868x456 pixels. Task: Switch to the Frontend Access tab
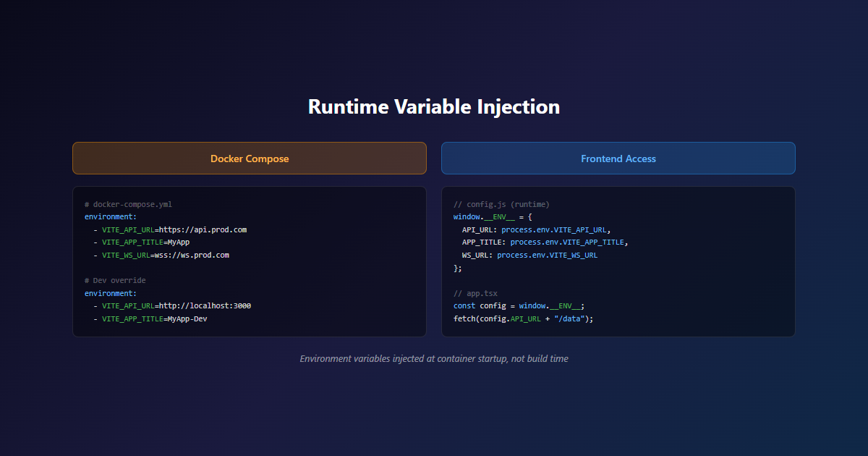tap(618, 159)
